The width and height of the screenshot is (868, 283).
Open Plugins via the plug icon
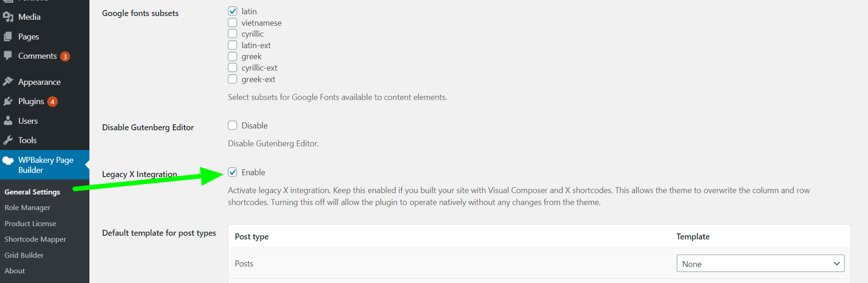tap(9, 101)
